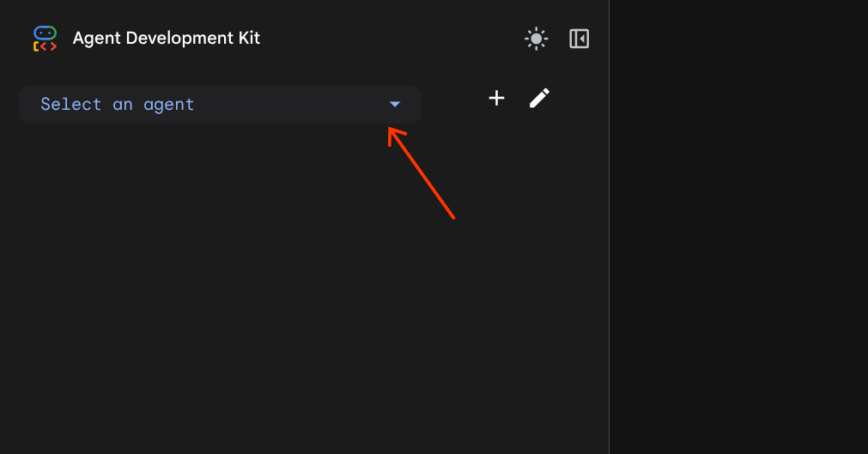
Task: Click the vertical divider beside the sidebar
Action: pyautogui.click(x=609, y=257)
